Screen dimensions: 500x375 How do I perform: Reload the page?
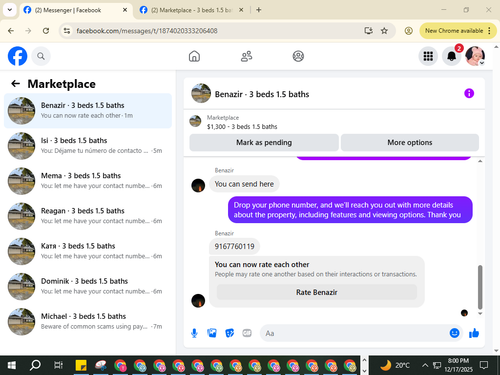pos(46,31)
